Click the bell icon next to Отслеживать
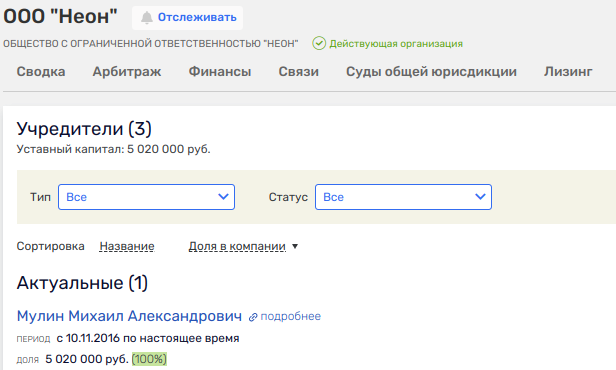 [147, 18]
